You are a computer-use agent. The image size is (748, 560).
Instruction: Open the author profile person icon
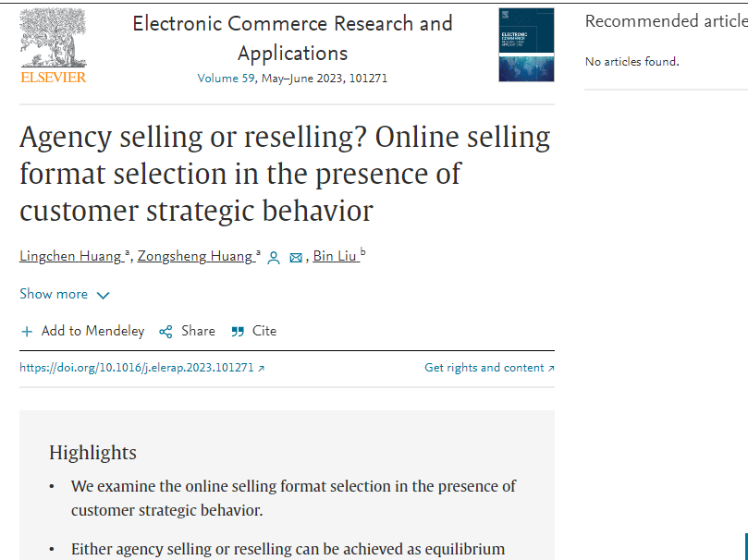(x=274, y=258)
